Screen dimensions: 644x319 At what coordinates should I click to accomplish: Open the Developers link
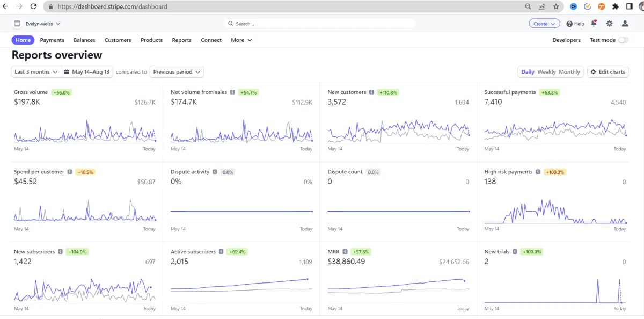click(566, 40)
